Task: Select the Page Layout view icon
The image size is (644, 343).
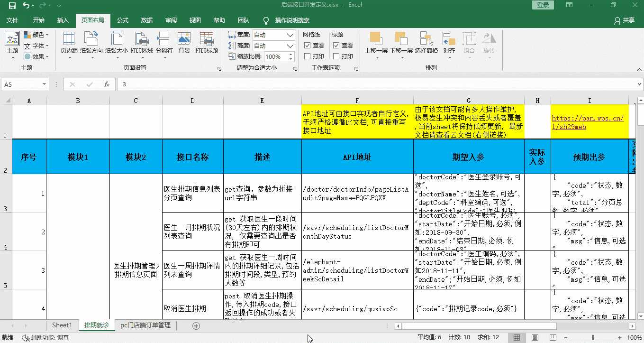Action: point(535,337)
